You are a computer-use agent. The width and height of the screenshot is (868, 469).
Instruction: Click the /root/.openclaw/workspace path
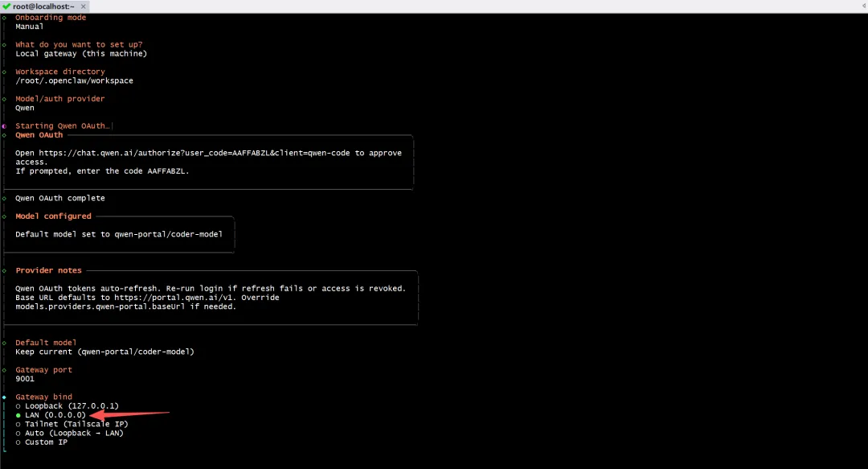74,81
